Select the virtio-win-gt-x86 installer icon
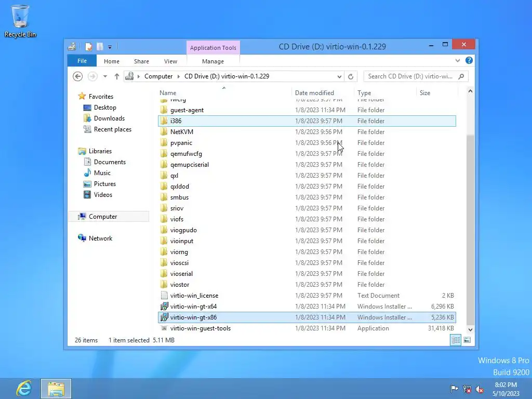Screen dimensions: 532x399 tap(164, 317)
